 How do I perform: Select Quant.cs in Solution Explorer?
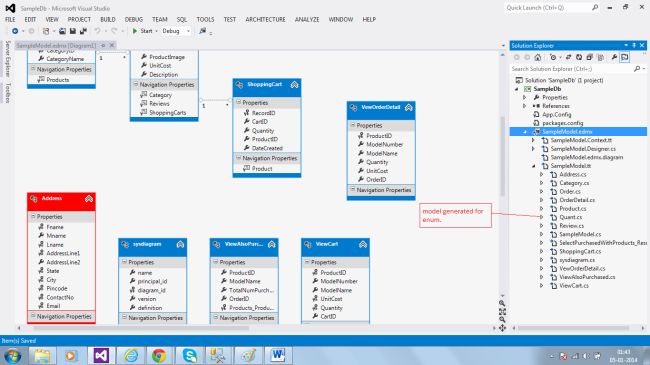click(570, 217)
